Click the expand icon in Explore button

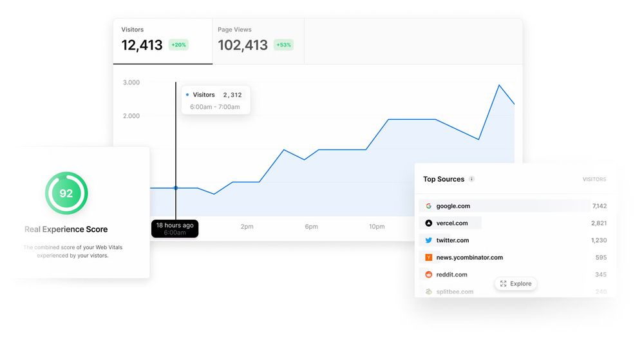click(504, 283)
